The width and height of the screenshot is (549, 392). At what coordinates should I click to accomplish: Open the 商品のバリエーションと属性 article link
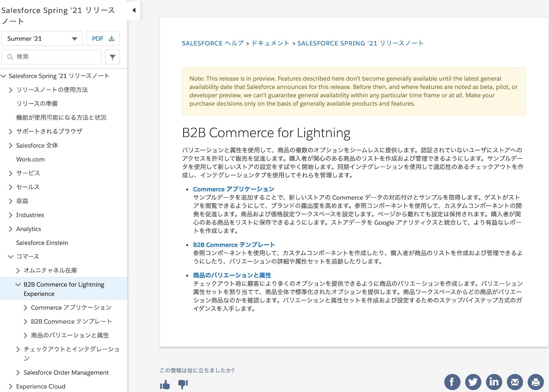232,275
